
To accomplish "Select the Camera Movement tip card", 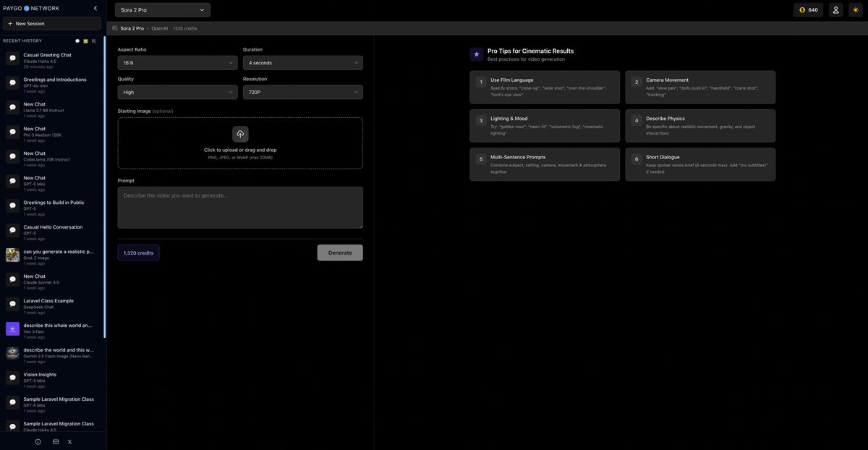I will pyautogui.click(x=700, y=88).
